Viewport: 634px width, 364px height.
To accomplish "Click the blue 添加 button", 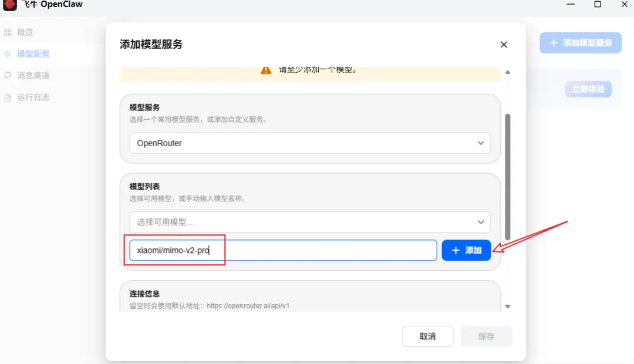I will click(466, 250).
